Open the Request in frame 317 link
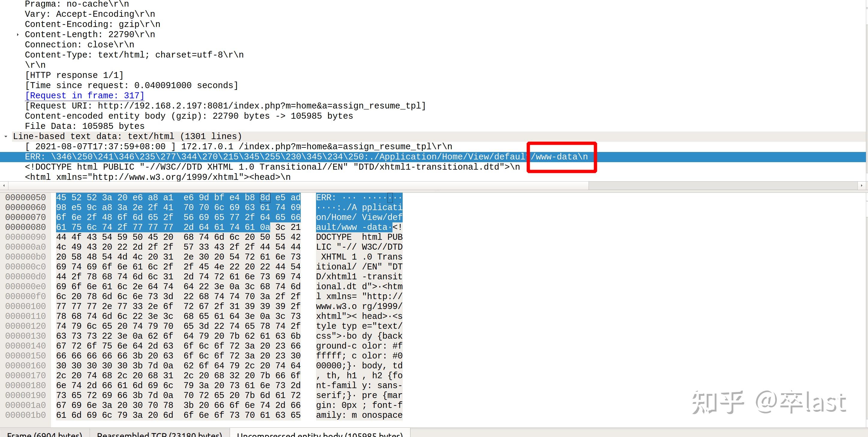The width and height of the screenshot is (868, 437). (84, 96)
